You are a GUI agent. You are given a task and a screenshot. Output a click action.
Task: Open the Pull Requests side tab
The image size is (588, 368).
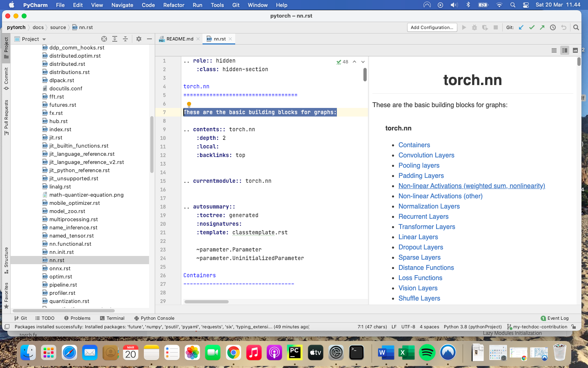coord(6,118)
